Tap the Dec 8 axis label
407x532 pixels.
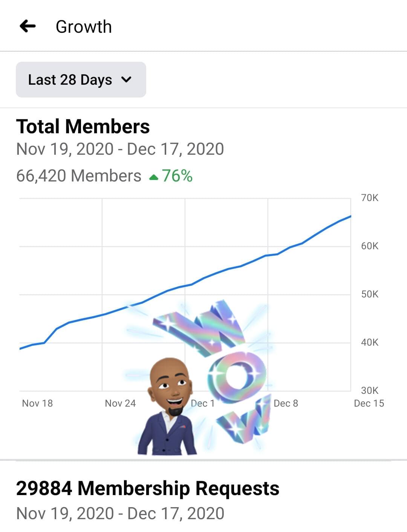(286, 403)
